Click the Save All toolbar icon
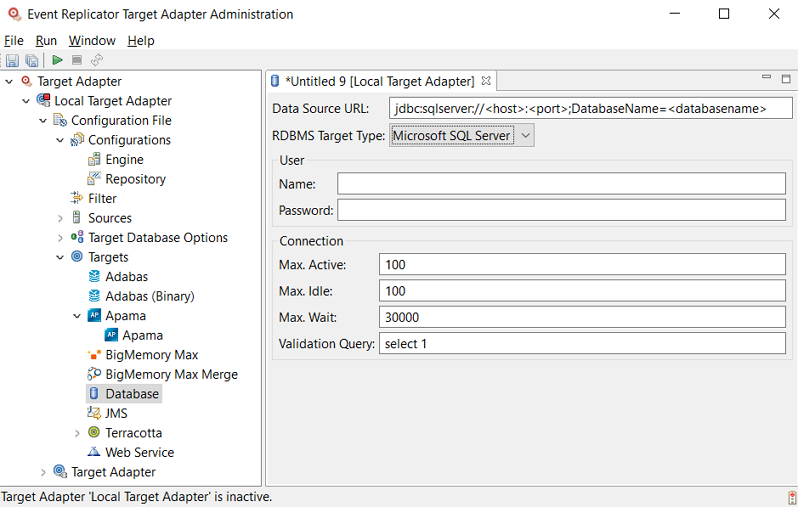 (31, 61)
